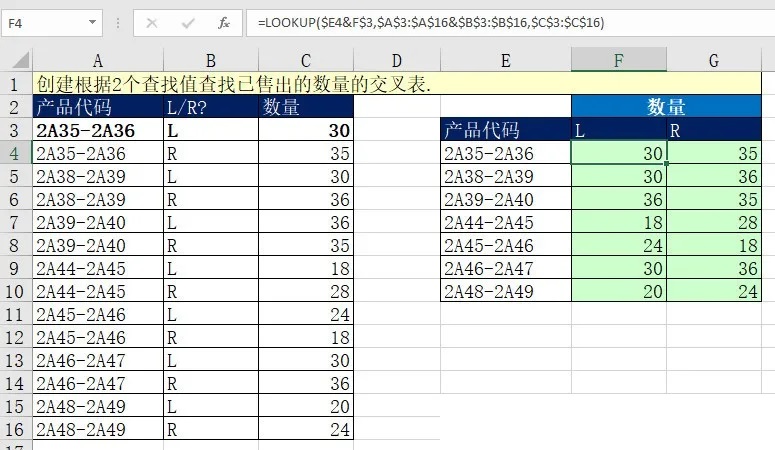Select cell C3 with bold value 30
The height and width of the screenshot is (450, 775).
(306, 130)
